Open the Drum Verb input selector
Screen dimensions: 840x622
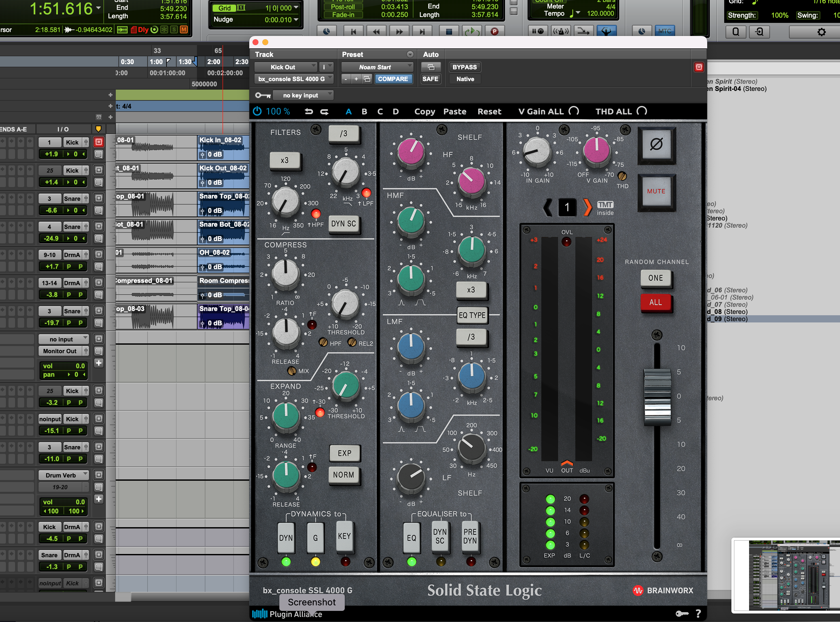click(x=64, y=475)
